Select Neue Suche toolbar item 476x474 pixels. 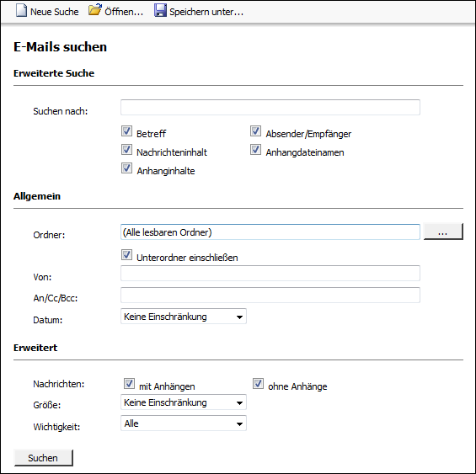tap(47, 12)
